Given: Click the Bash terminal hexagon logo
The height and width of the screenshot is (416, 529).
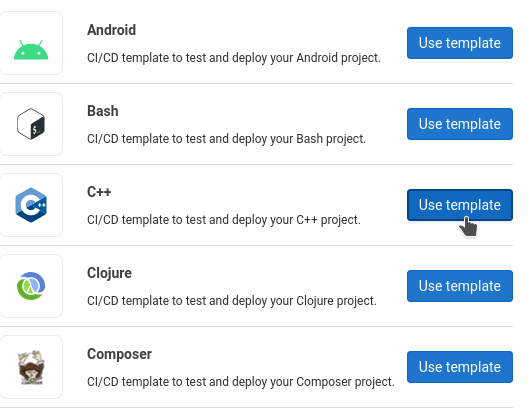Looking at the screenshot, I should pyautogui.click(x=31, y=124).
